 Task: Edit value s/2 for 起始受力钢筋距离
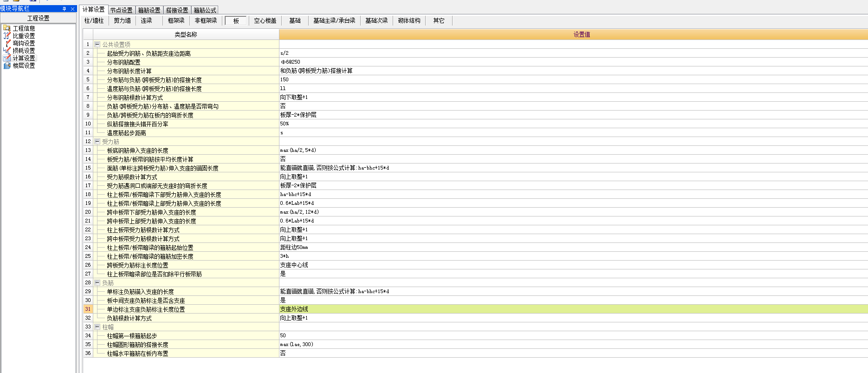(574, 53)
